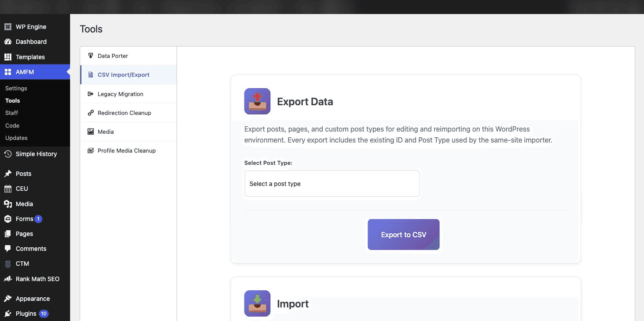Click the WP Engine sidebar icon
This screenshot has width=644, height=321.
pos(8,27)
